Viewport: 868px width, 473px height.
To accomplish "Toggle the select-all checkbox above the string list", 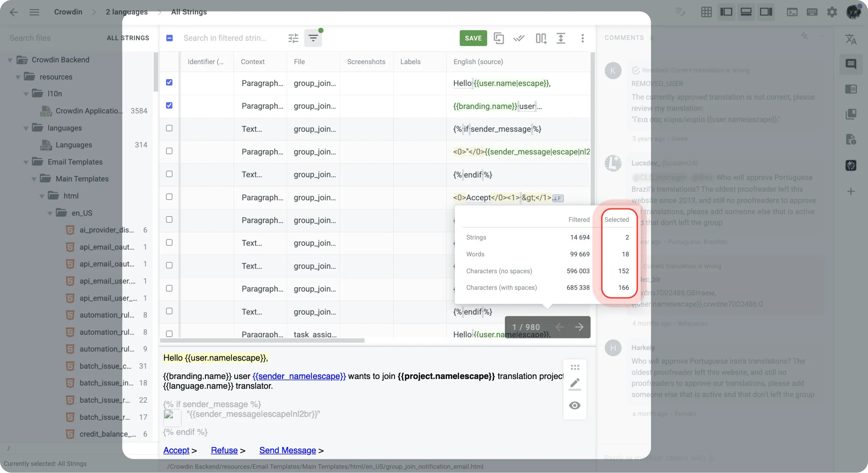I will coord(169,38).
